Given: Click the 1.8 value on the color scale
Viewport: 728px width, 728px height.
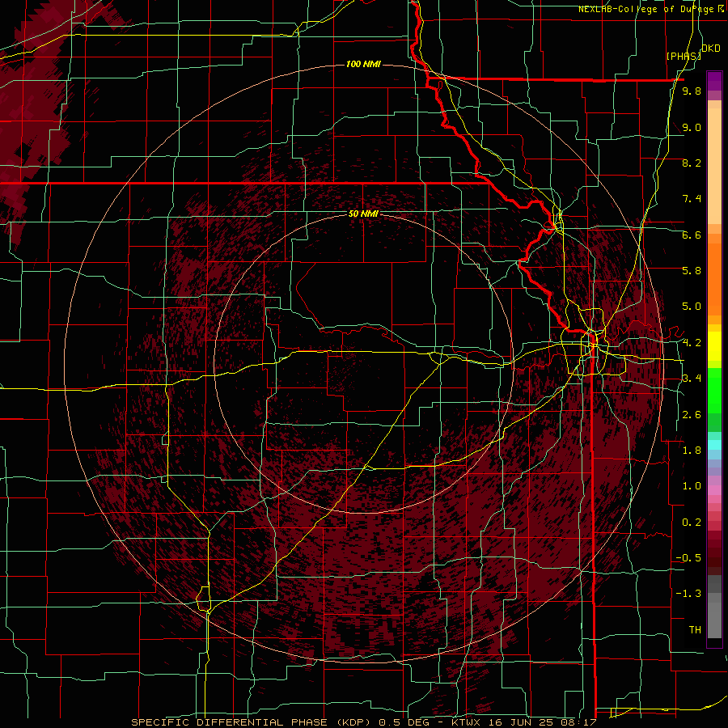Looking at the screenshot, I should click(x=692, y=451).
